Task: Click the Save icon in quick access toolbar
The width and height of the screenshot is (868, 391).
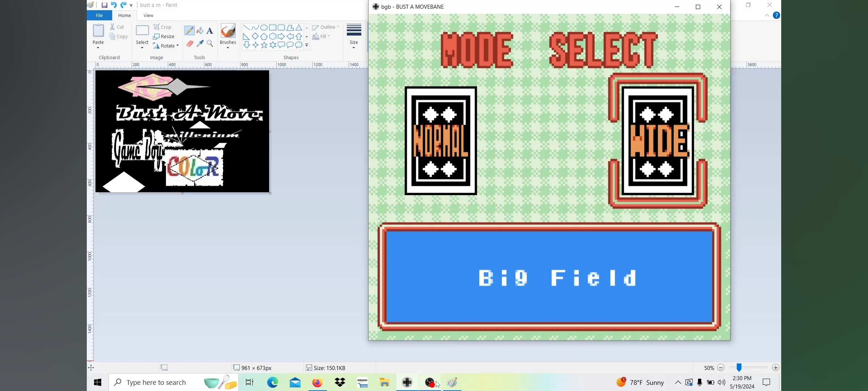Action: (x=104, y=5)
